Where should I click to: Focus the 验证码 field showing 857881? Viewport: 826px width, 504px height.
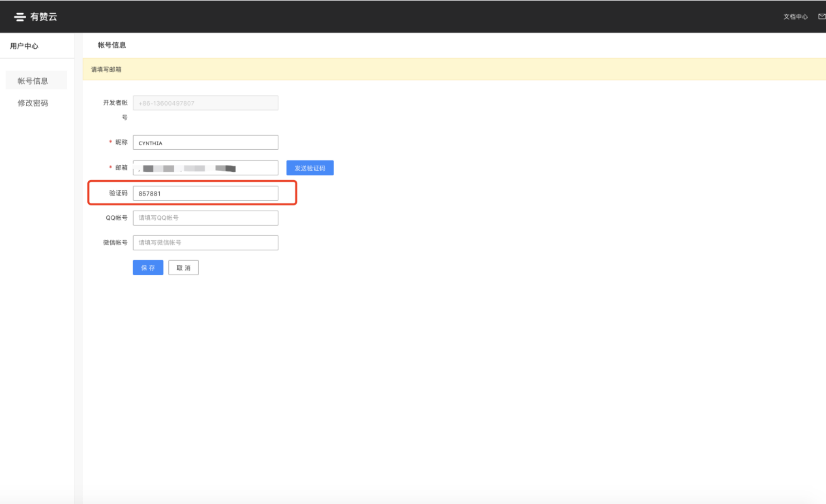pos(205,194)
